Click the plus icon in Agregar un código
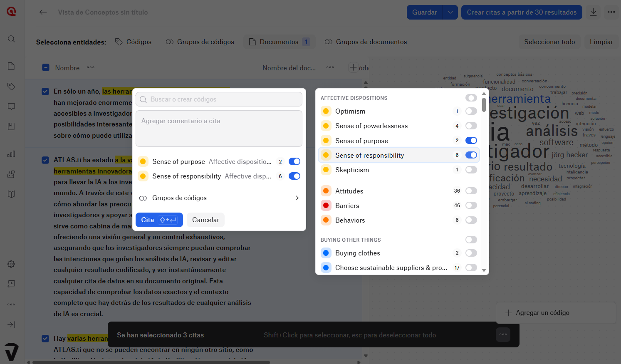 [508, 313]
